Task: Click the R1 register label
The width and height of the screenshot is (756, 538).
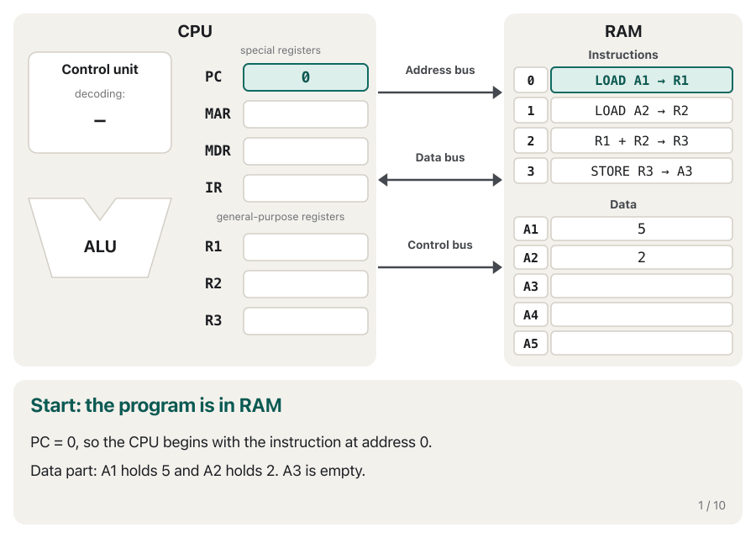Action: (x=213, y=246)
